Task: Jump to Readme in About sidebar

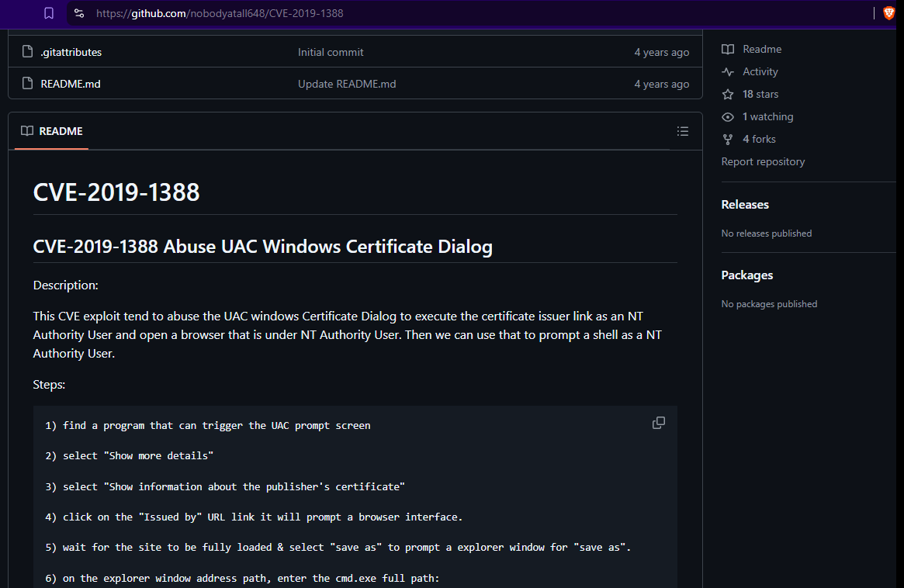Action: point(761,49)
